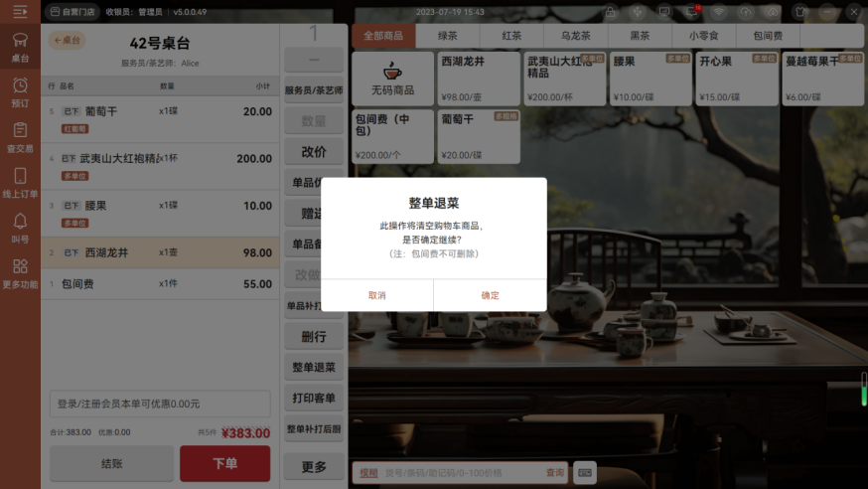The width and height of the screenshot is (868, 489).
Task: Select the 小零食 category tab
Action: pyautogui.click(x=703, y=36)
